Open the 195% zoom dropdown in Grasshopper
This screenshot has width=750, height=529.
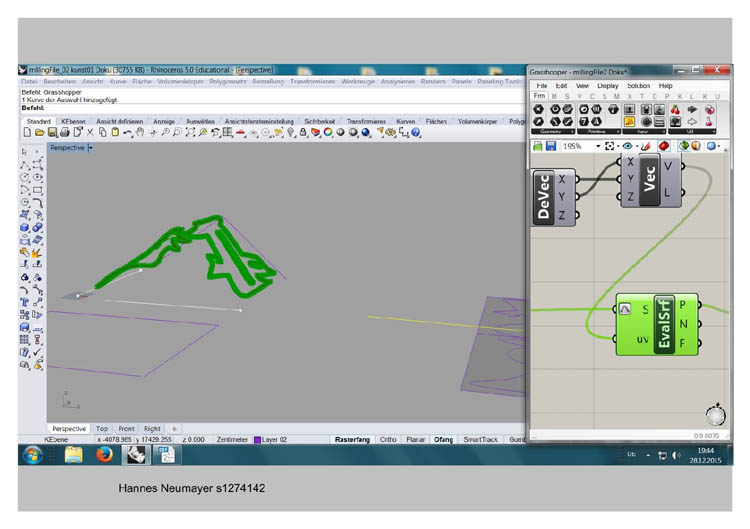coord(598,146)
